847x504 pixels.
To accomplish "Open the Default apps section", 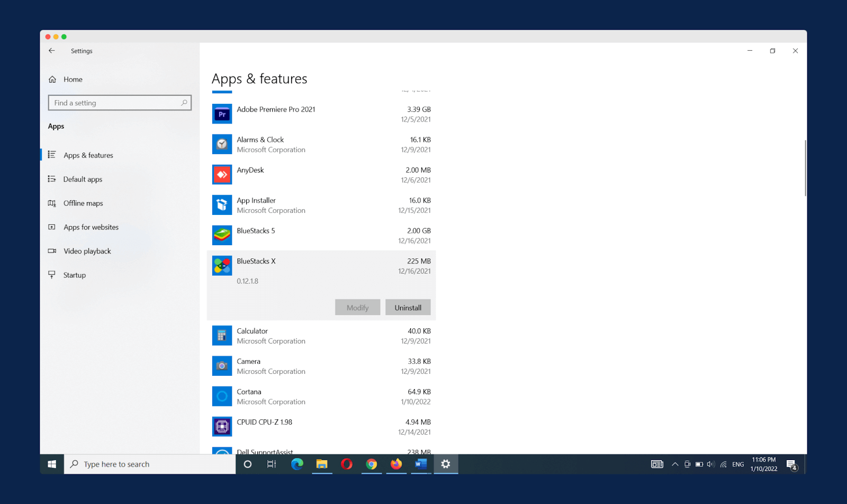I will [x=83, y=179].
